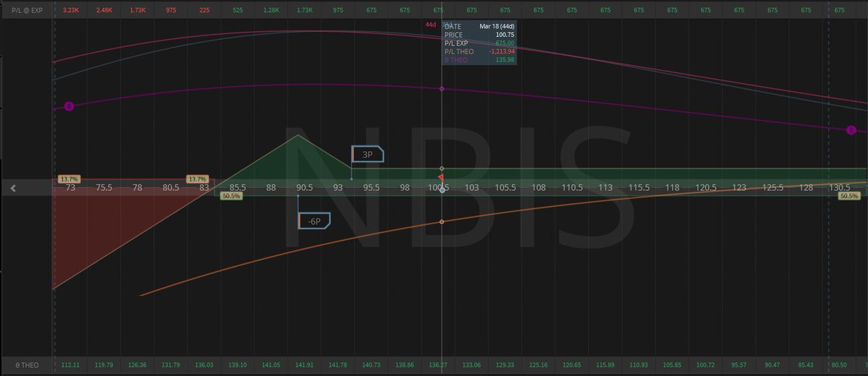Screen dimensions: 868x376
Task: Click the 80.50 theta value
Action: point(840,366)
